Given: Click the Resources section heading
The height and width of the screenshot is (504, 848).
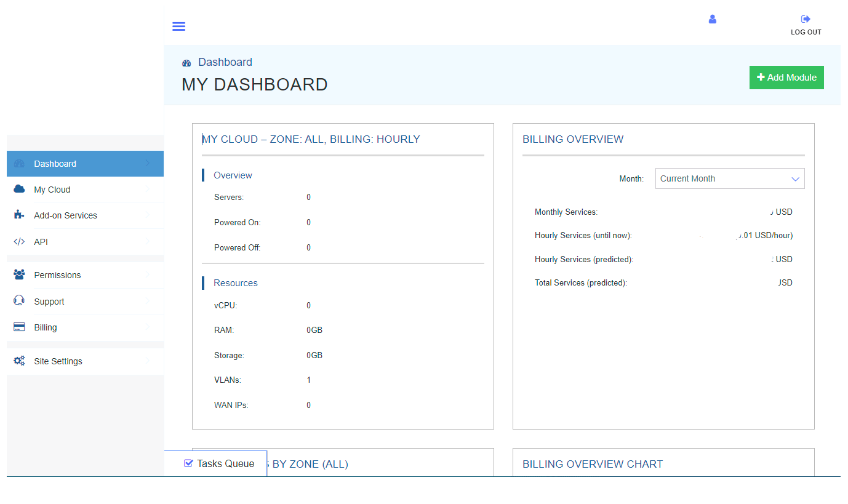Looking at the screenshot, I should (x=236, y=283).
